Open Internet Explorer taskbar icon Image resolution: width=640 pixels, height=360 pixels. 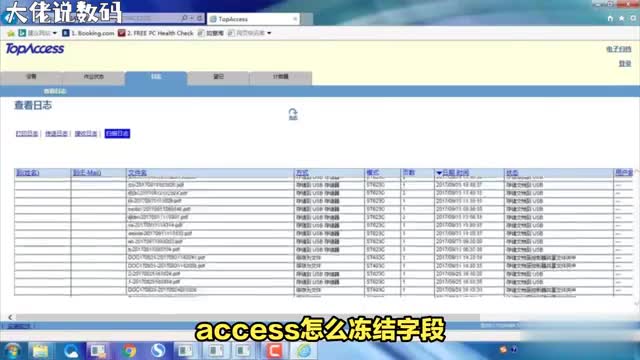pyautogui.click(x=303, y=351)
